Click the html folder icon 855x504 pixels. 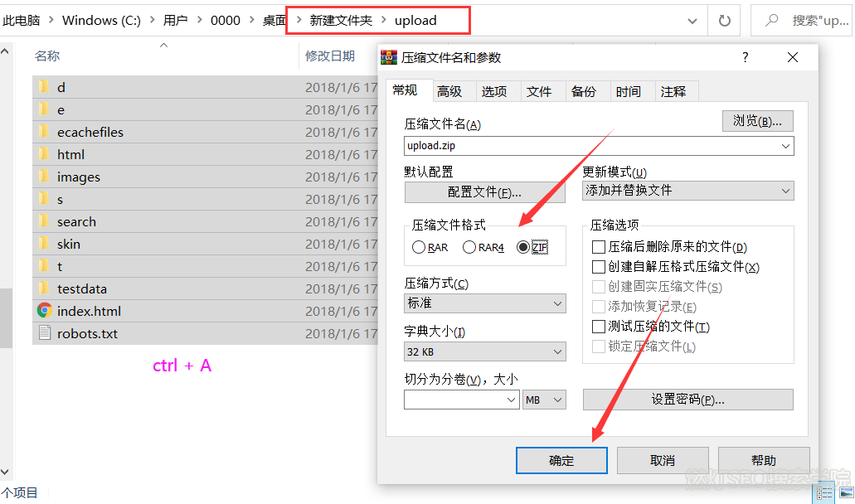click(x=44, y=153)
